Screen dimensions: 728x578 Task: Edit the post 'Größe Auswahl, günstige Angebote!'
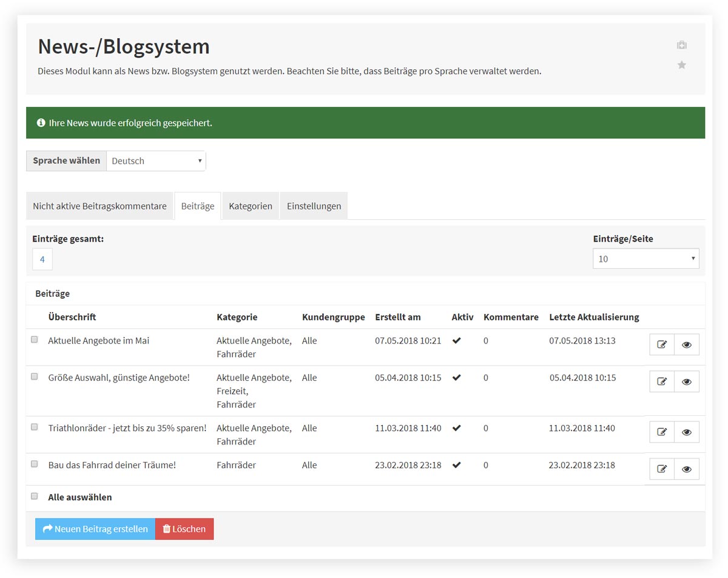click(662, 381)
